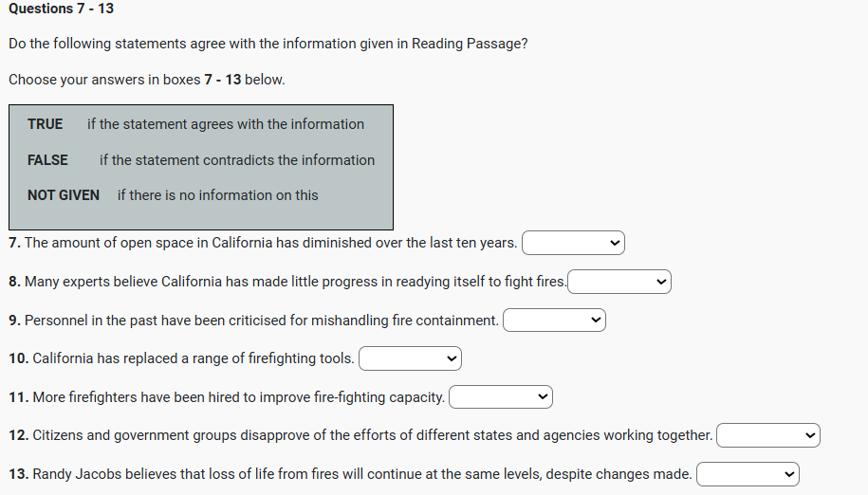The image size is (868, 495).
Task: Click the 'Choose your answers in boxes' line
Action: (x=147, y=80)
